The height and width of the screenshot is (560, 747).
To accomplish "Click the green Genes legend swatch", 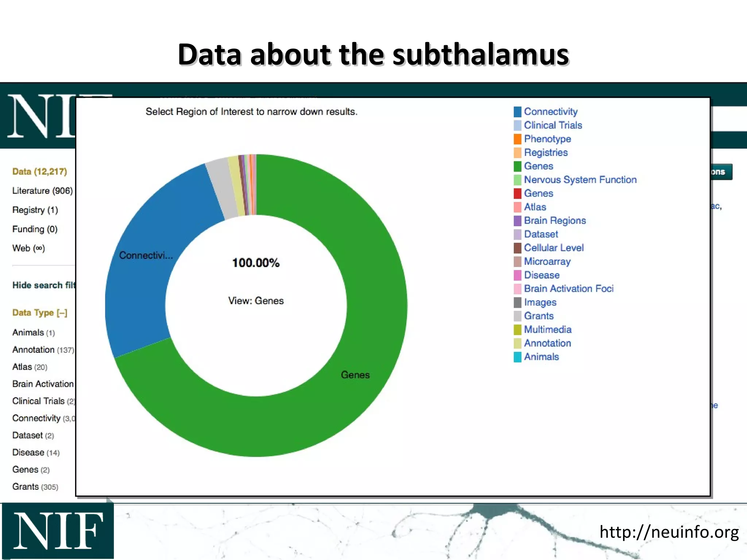I will (517, 166).
